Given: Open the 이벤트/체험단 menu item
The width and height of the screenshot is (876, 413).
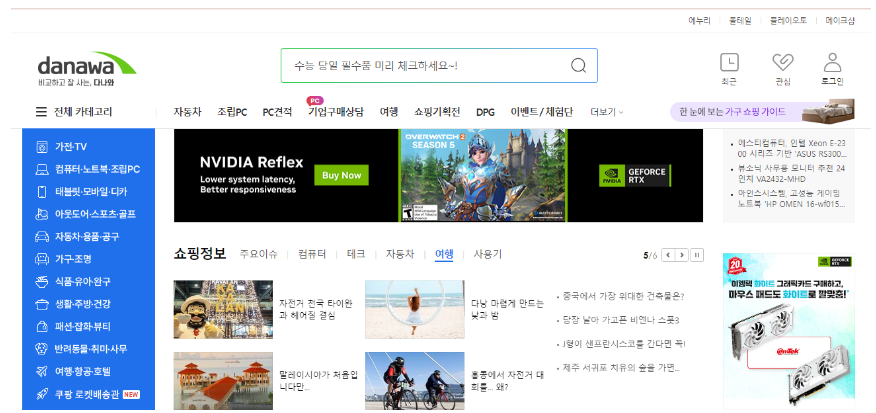Looking at the screenshot, I should [x=541, y=112].
